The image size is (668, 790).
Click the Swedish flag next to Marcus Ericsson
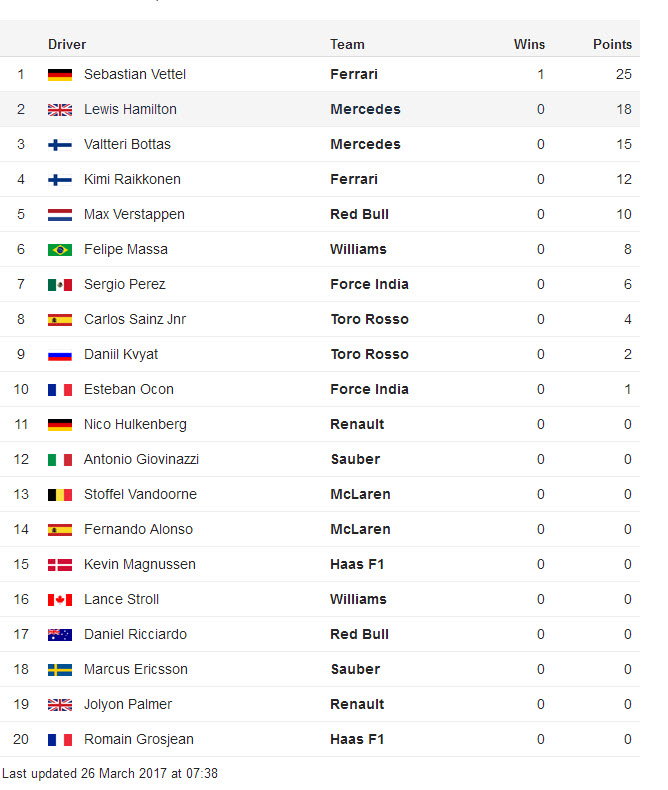tap(59, 670)
